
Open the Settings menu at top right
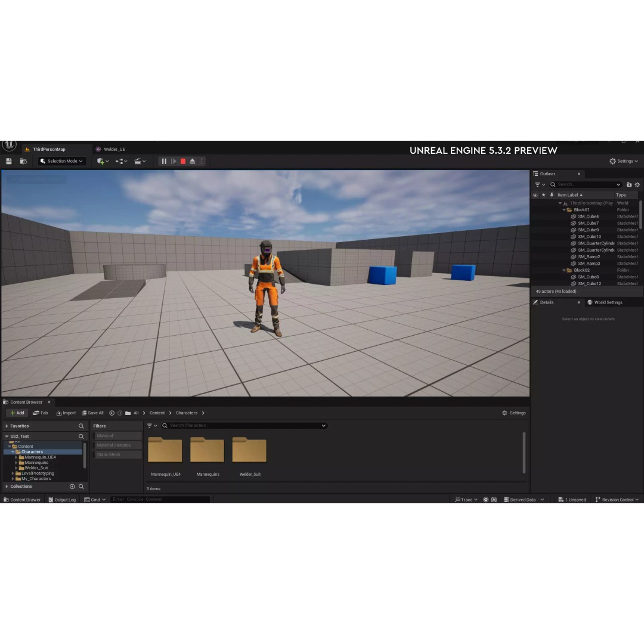point(624,162)
